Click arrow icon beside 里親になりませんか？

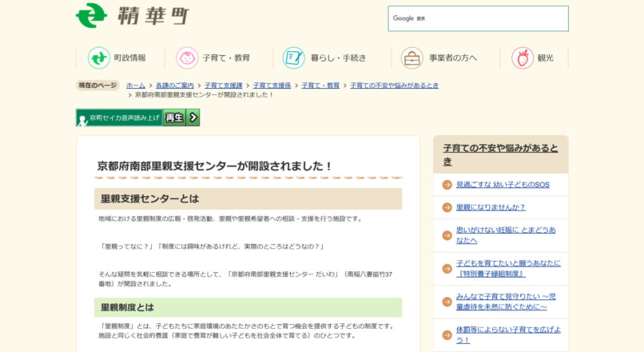[x=447, y=208]
